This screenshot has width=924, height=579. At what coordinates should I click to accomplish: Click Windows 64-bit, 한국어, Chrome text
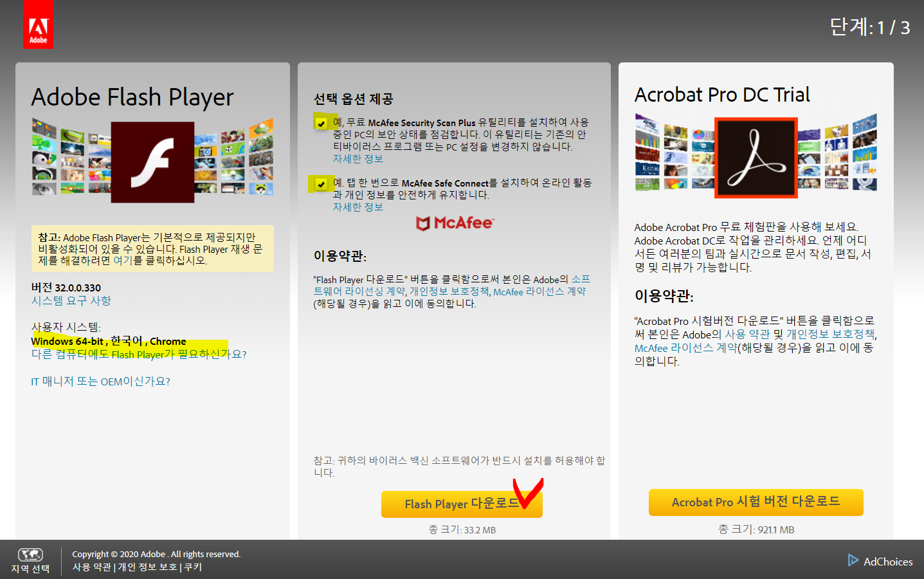click(109, 341)
